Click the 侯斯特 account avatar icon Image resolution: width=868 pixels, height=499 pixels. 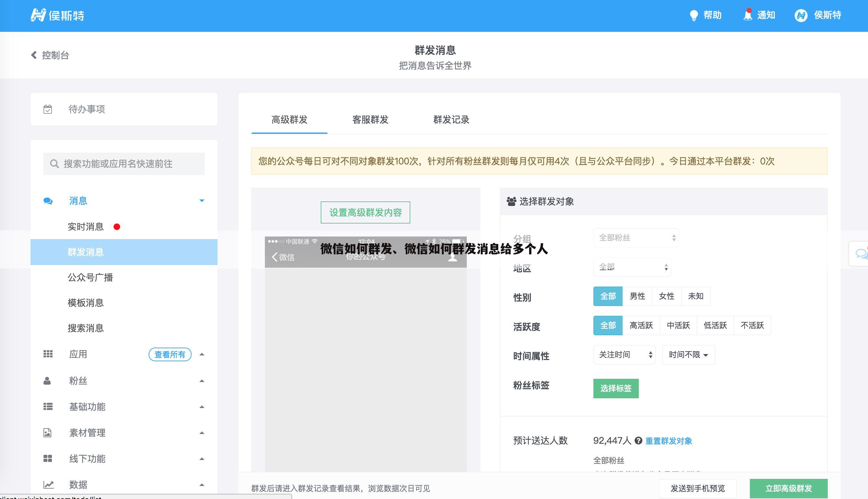(801, 15)
